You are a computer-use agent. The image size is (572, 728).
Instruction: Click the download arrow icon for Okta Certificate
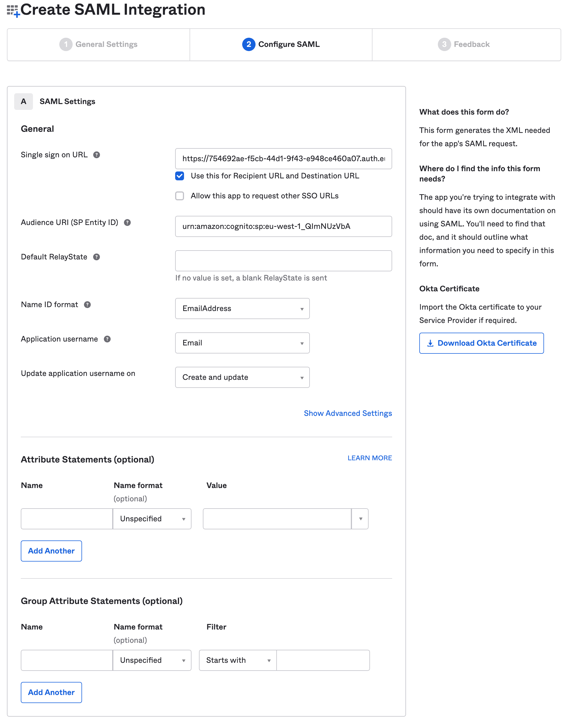tap(430, 343)
